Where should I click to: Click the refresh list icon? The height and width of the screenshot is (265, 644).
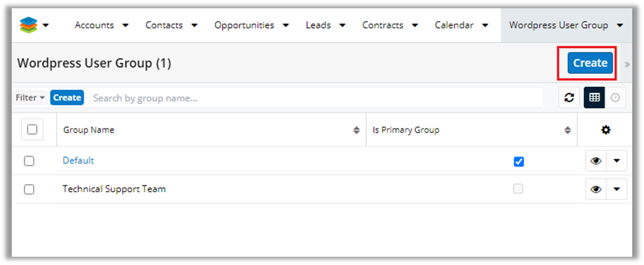[x=569, y=98]
